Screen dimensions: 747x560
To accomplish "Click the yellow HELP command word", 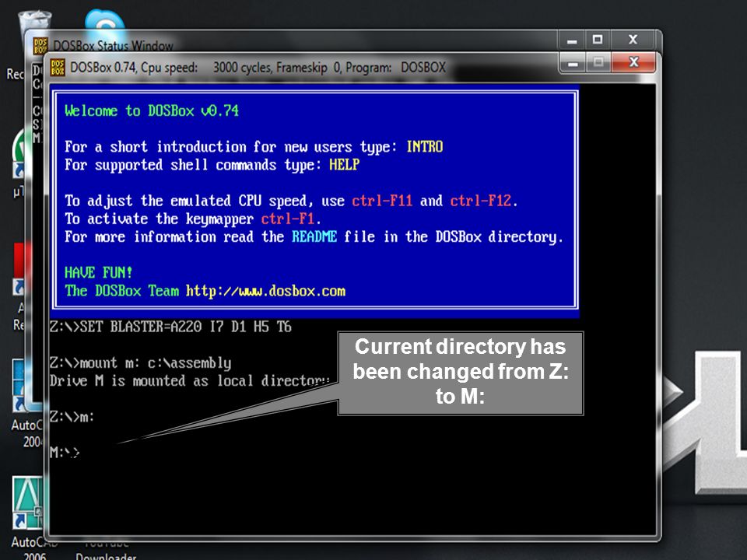I will click(344, 165).
